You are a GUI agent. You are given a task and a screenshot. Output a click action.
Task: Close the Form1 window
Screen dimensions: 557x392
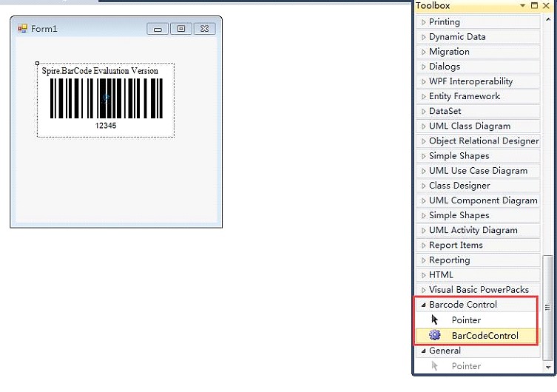point(205,29)
